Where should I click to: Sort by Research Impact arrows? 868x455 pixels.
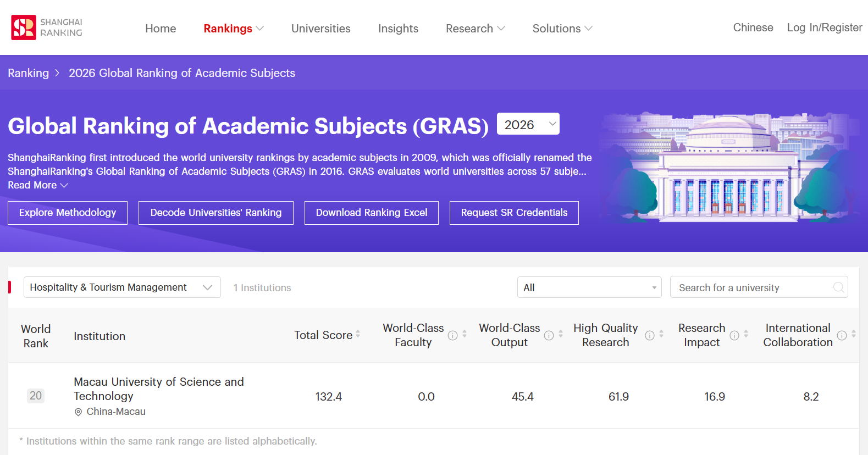point(746,334)
